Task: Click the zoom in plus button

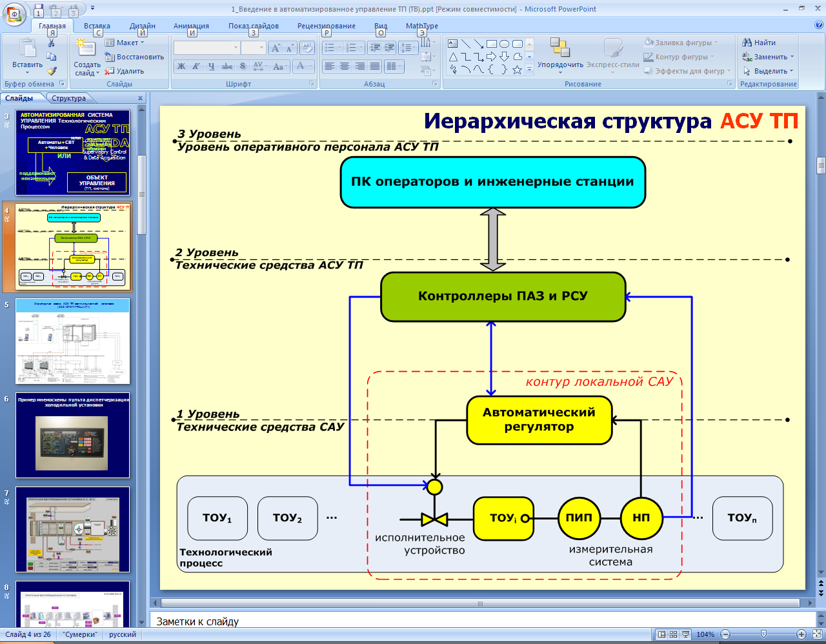Action: [801, 634]
